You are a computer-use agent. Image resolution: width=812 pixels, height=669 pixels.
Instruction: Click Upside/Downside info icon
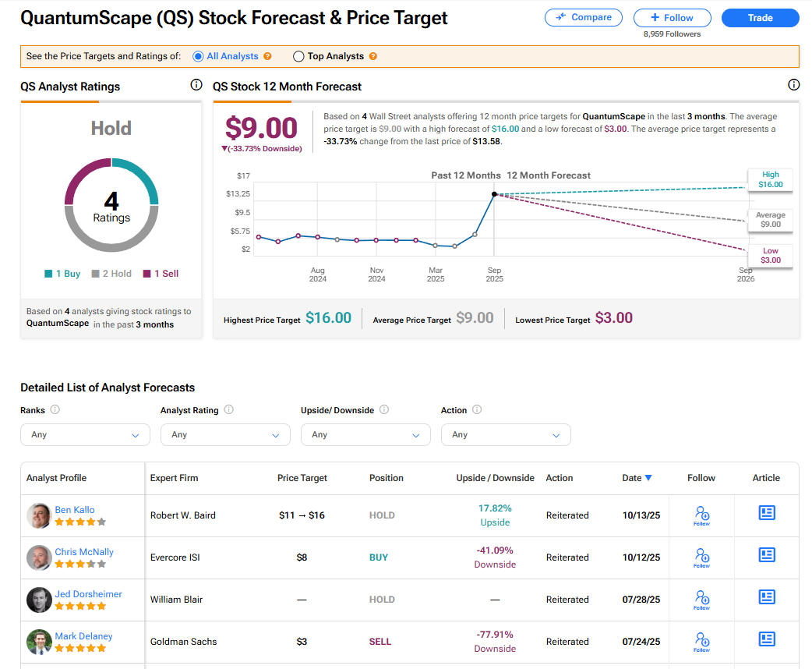[383, 409]
